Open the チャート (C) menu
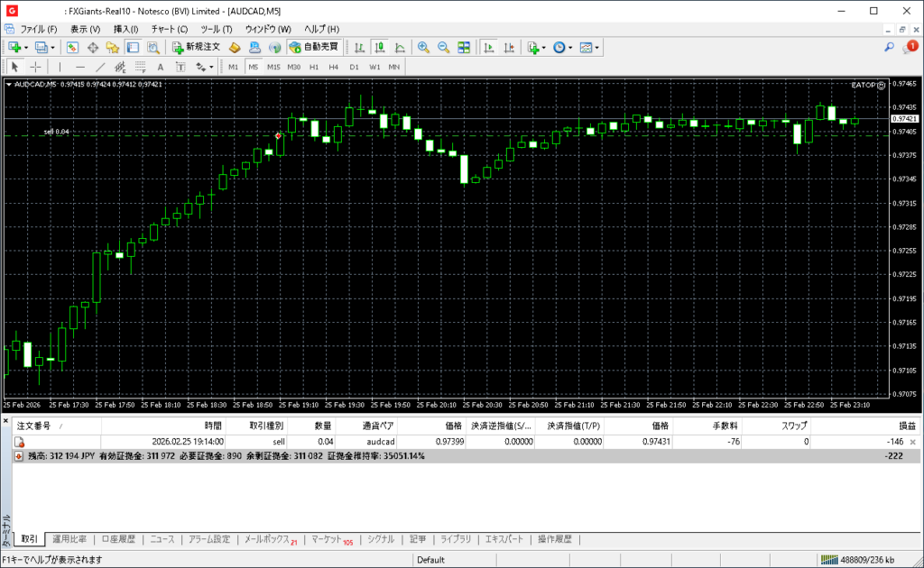This screenshot has width=924, height=568. (x=170, y=29)
